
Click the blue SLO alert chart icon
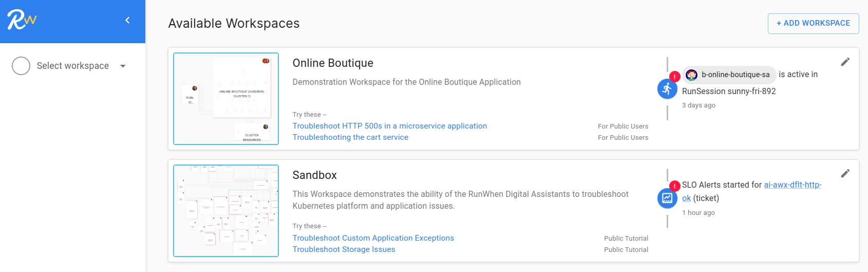667,198
